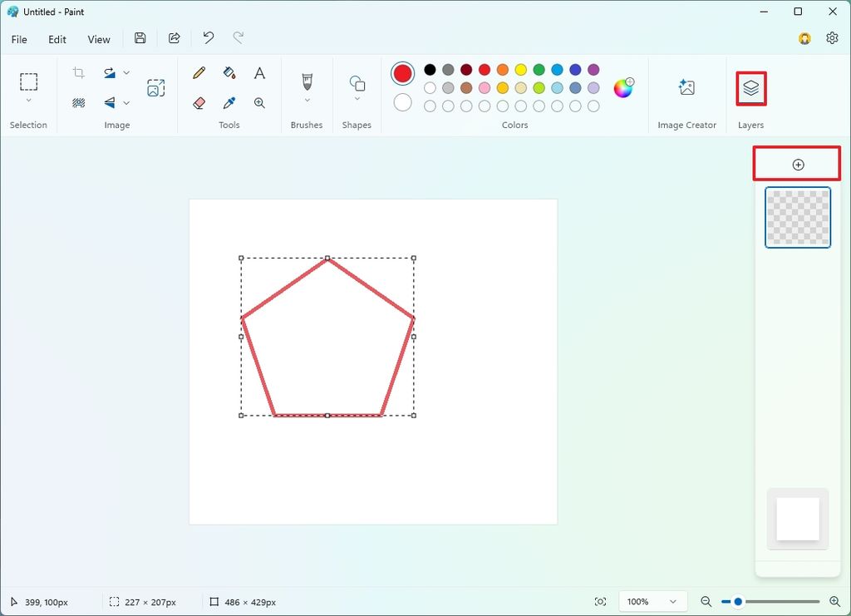This screenshot has width=851, height=616.
Task: Open the File menu
Action: click(x=18, y=39)
